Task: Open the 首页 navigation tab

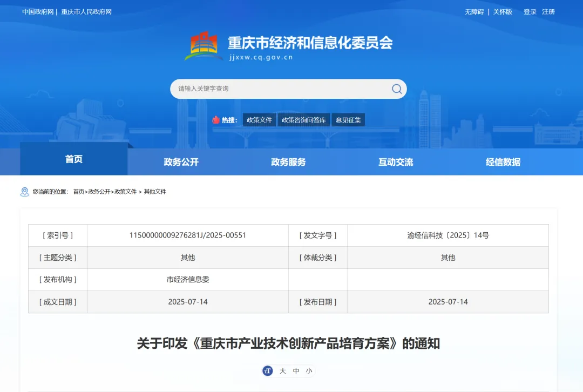Action: (x=74, y=159)
